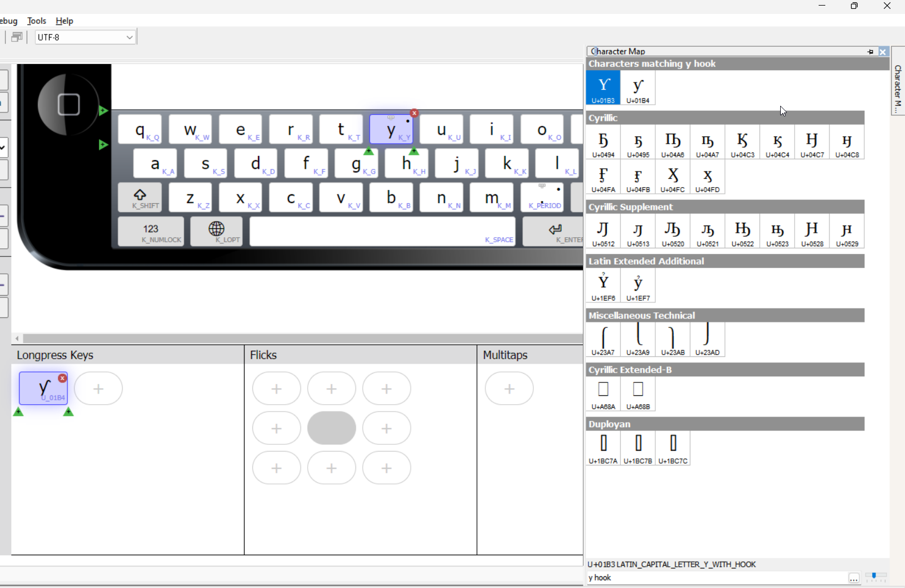The image size is (905, 588).
Task: Select capital Y with hook U+01B3
Action: coord(603,88)
